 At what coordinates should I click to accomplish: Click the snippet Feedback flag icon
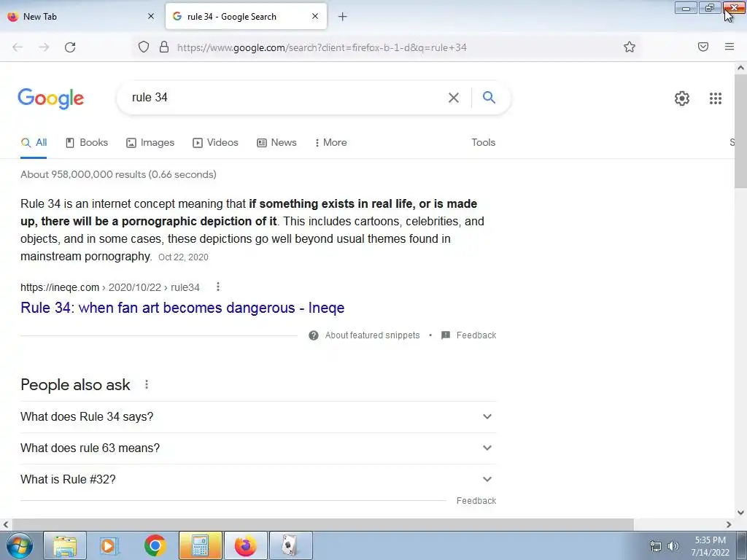click(x=446, y=335)
